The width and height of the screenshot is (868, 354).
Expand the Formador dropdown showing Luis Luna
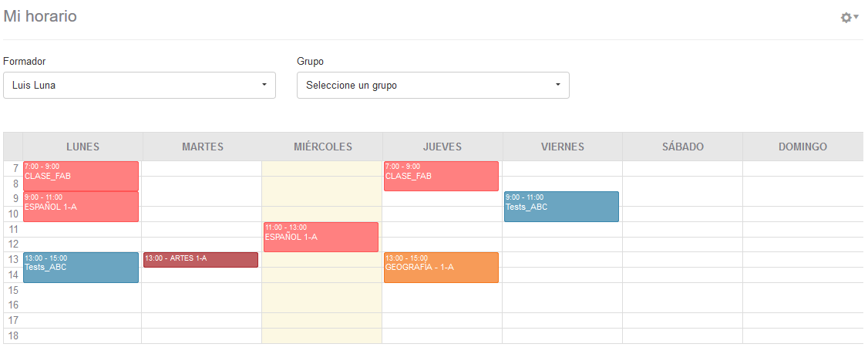pyautogui.click(x=139, y=85)
